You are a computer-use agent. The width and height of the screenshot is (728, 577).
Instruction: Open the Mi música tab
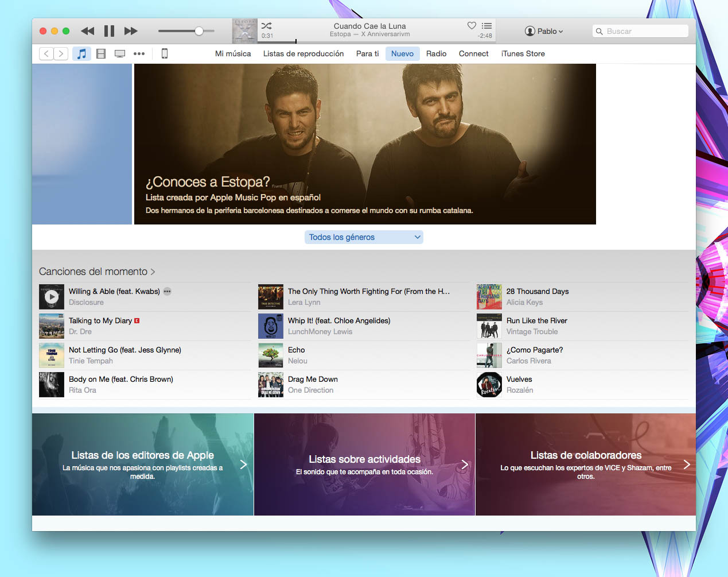(x=233, y=53)
